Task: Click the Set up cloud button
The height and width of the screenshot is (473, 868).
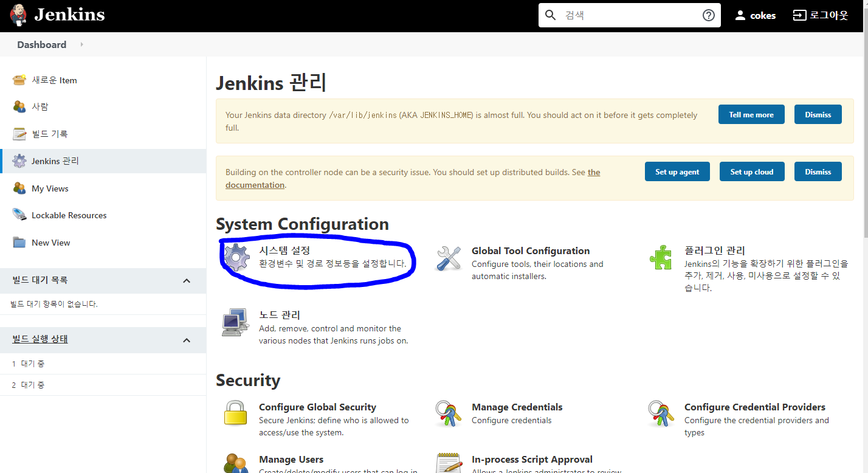Action: point(752,171)
